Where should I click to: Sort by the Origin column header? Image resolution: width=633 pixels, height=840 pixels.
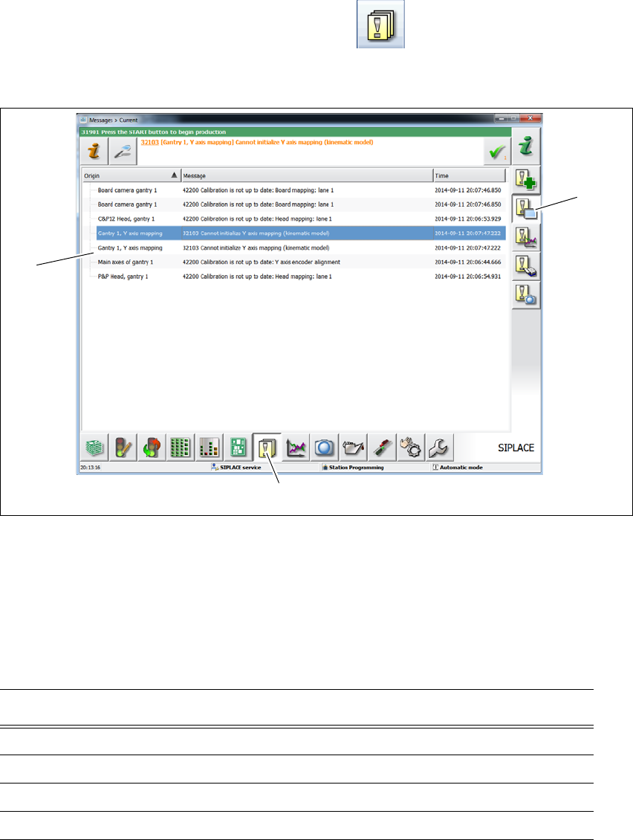coord(132,175)
